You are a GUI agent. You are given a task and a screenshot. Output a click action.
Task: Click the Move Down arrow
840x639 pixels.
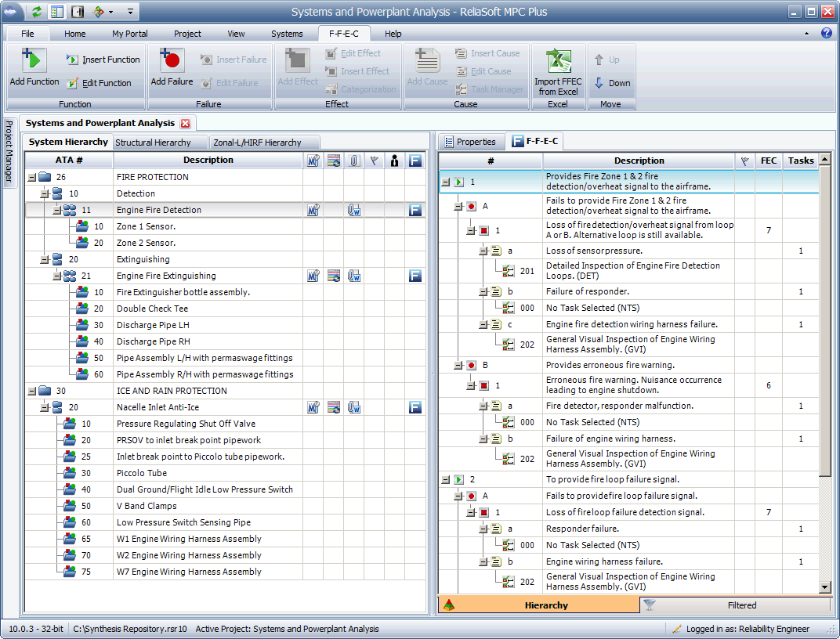[599, 83]
